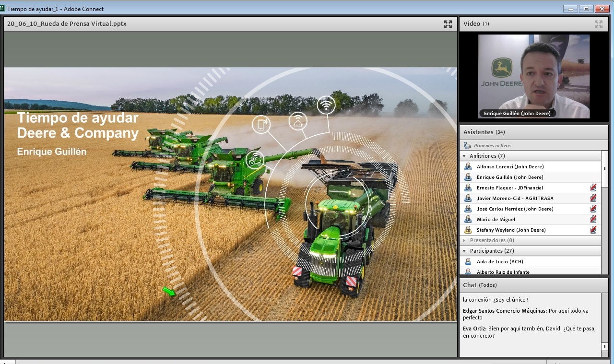Select Aida de Lucio (ACH)
614x364 pixels.
(531, 262)
